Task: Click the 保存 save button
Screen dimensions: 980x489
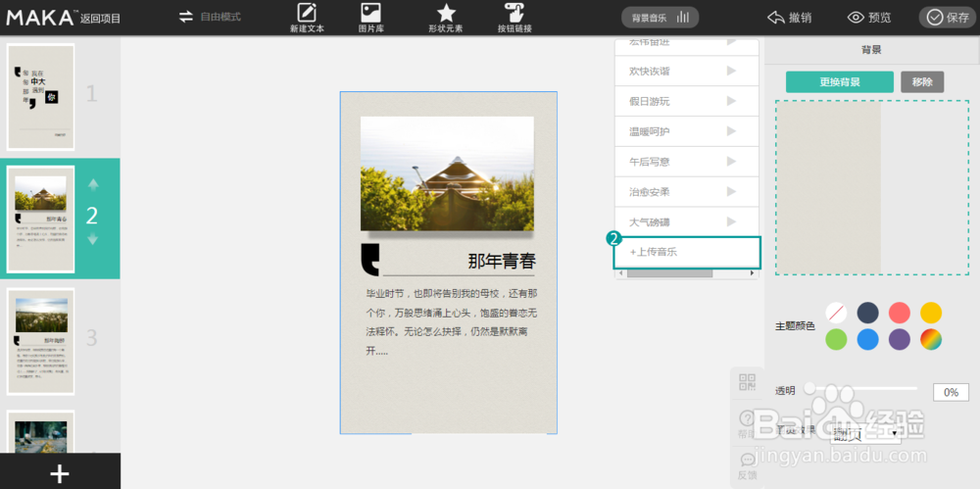Action: point(948,18)
